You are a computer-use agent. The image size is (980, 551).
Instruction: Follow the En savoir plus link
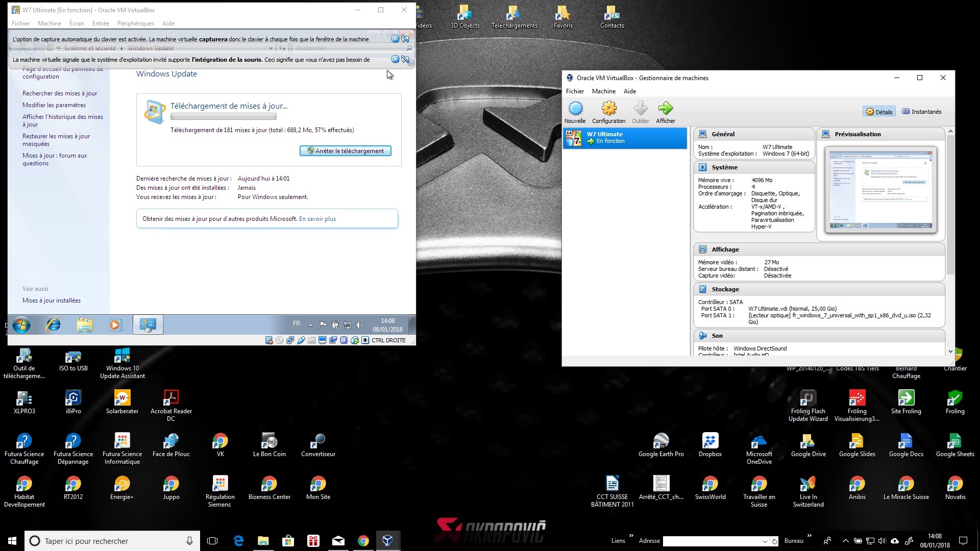pyautogui.click(x=317, y=219)
